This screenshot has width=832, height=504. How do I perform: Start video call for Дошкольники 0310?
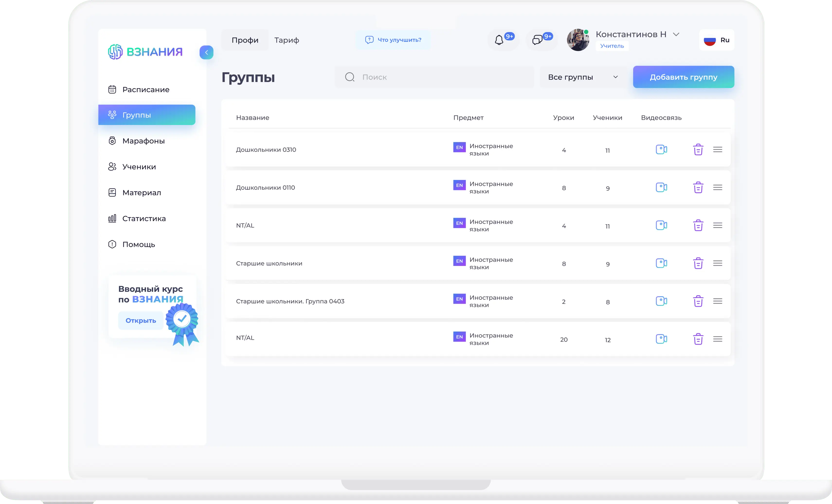pyautogui.click(x=661, y=150)
